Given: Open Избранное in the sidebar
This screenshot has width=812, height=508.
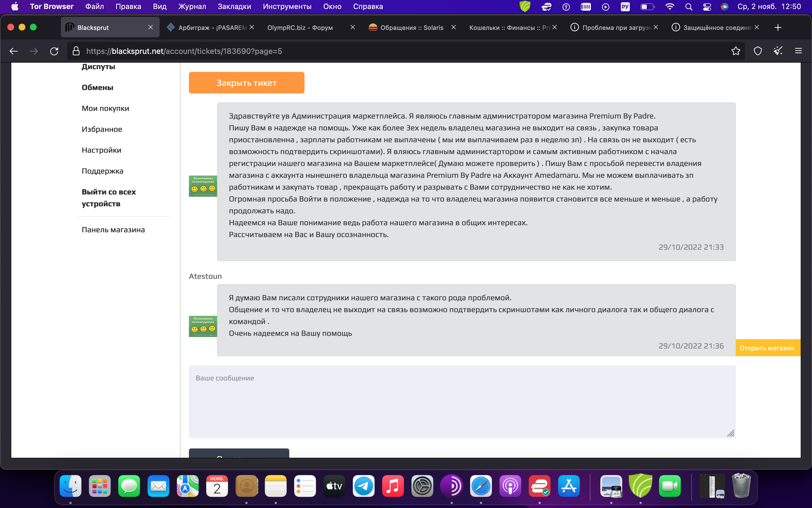Looking at the screenshot, I should tap(102, 129).
